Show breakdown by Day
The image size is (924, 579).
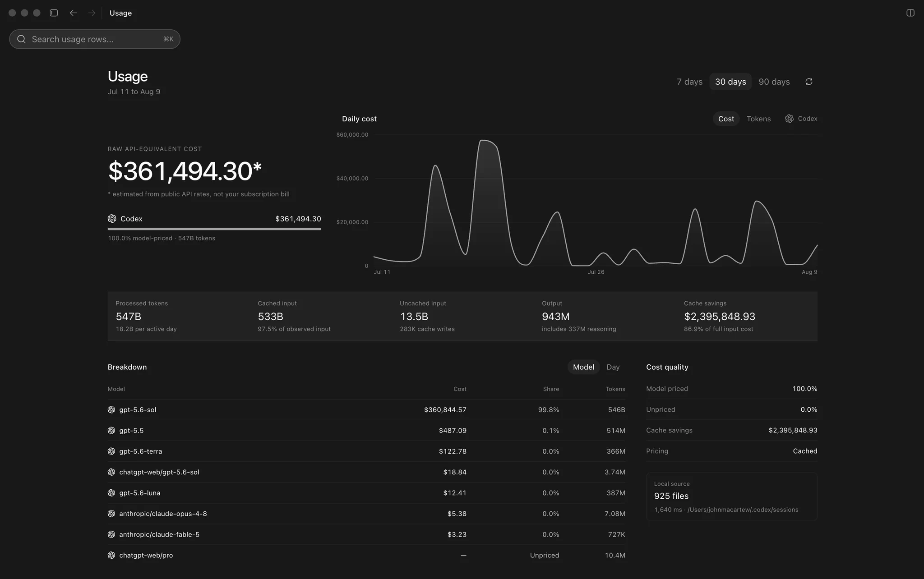pos(613,367)
